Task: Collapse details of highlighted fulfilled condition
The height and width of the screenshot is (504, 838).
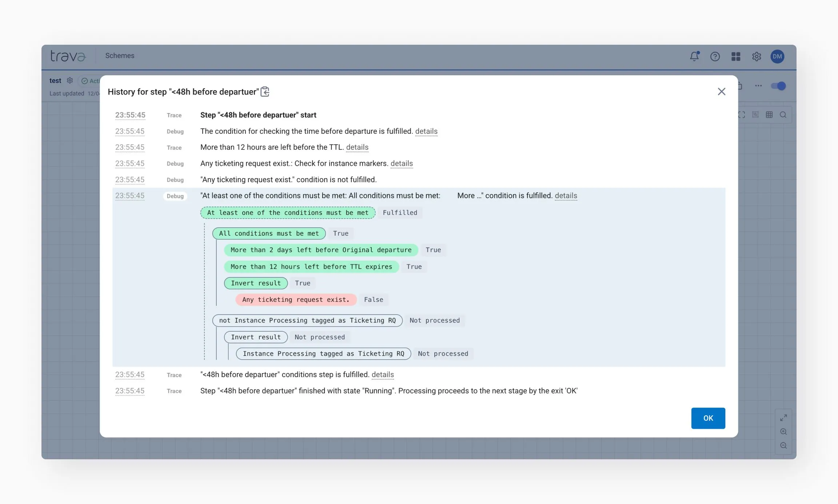Action: [x=566, y=196]
